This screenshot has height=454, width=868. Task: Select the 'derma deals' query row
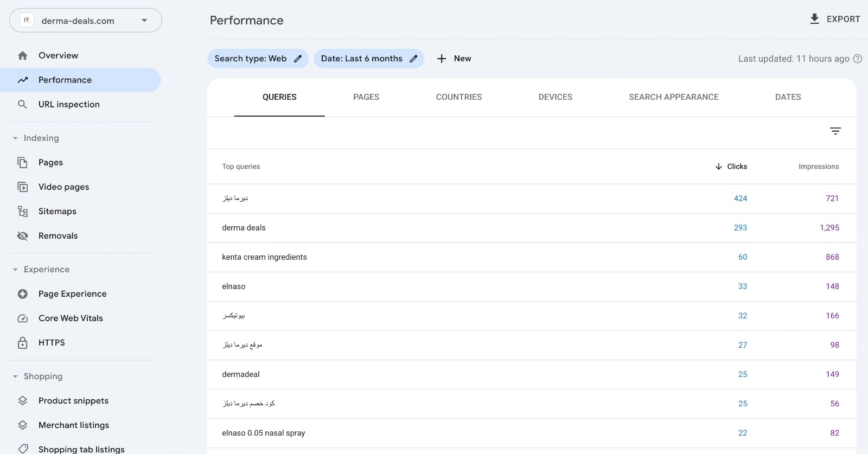pyautogui.click(x=532, y=228)
